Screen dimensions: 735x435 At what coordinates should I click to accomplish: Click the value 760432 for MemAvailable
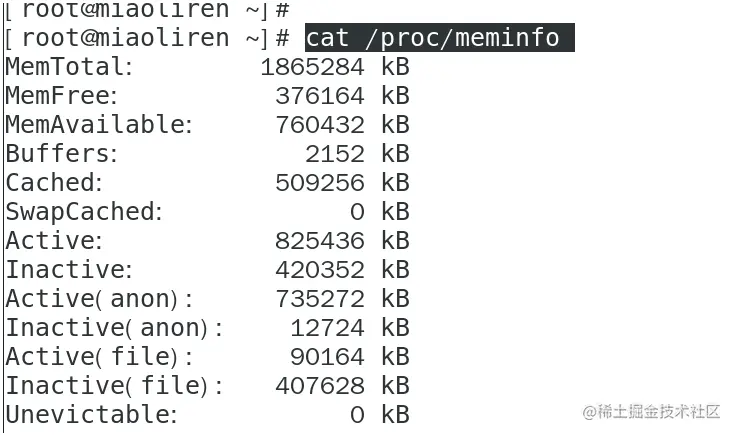point(319,125)
